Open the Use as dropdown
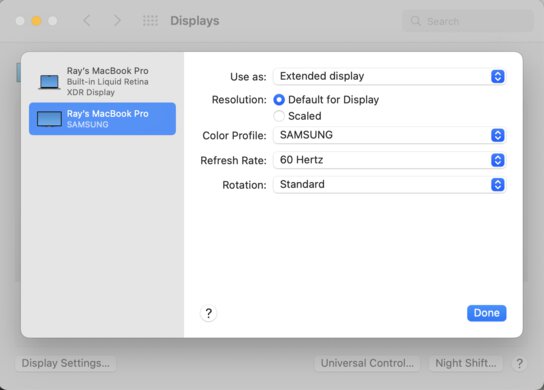This screenshot has height=390, width=544. pos(389,76)
